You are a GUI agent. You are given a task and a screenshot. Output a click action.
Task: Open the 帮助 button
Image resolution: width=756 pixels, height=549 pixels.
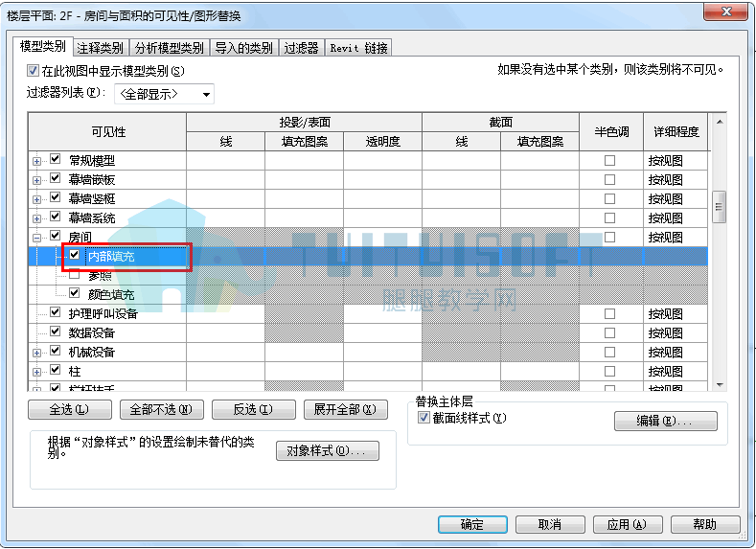pos(705,524)
